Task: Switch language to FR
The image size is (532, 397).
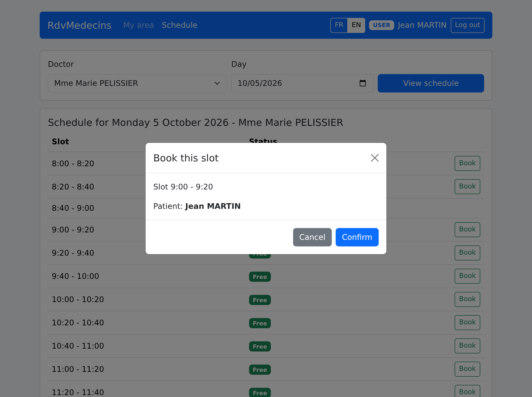Action: point(339,25)
